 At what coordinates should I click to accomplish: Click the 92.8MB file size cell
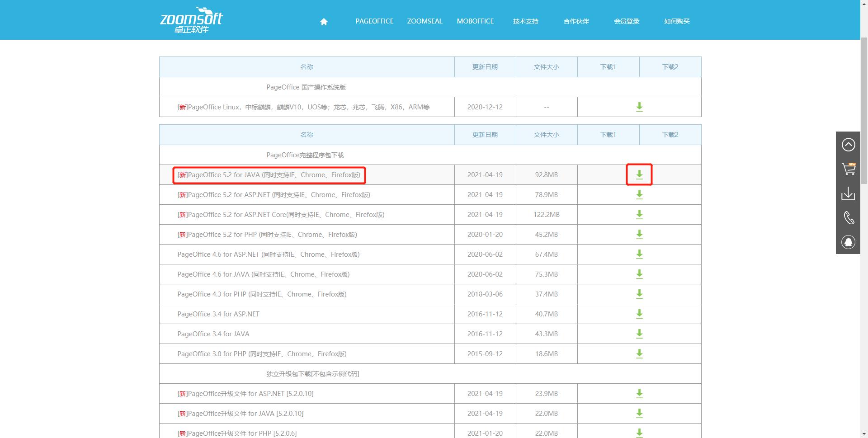point(547,175)
